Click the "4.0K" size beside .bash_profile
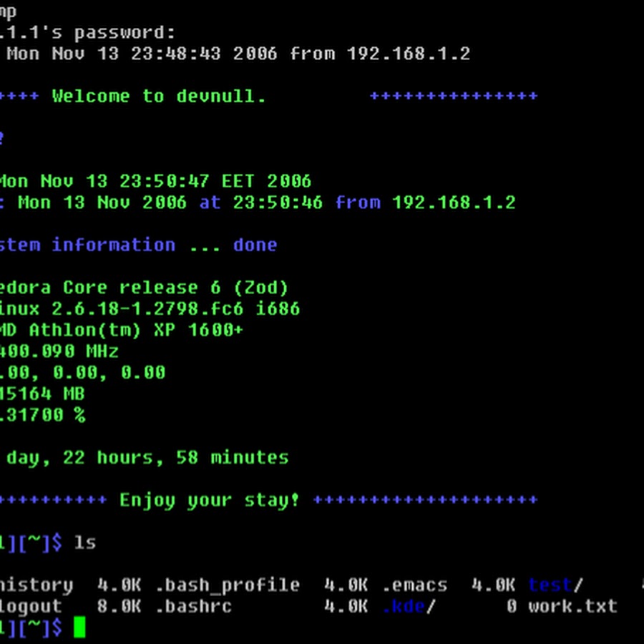Image resolution: width=644 pixels, height=644 pixels. 119,585
